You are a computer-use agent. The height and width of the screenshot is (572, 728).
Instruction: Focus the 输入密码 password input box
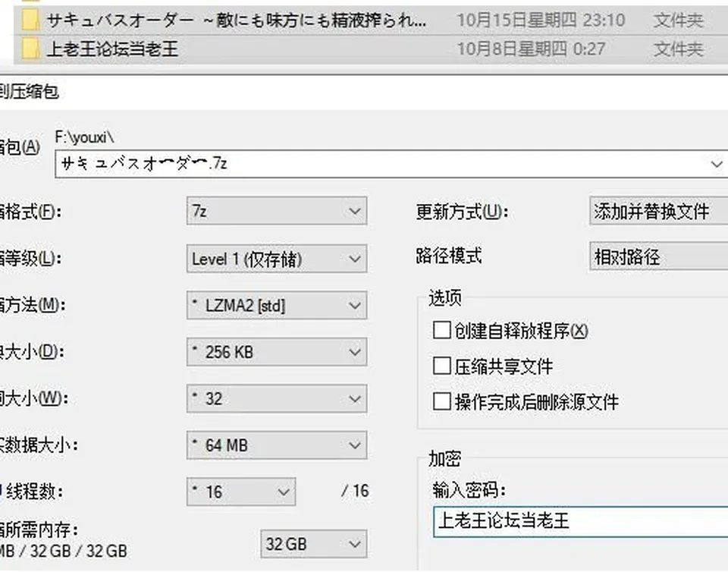coord(580,522)
